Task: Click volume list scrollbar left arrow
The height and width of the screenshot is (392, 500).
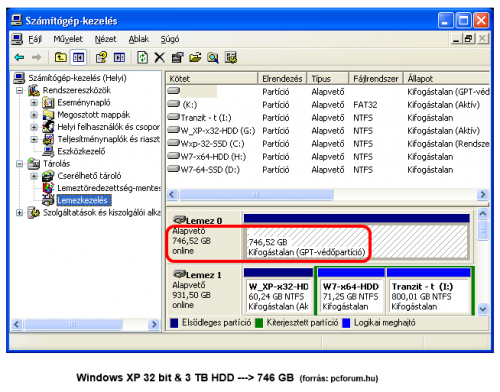Action: coord(172,194)
